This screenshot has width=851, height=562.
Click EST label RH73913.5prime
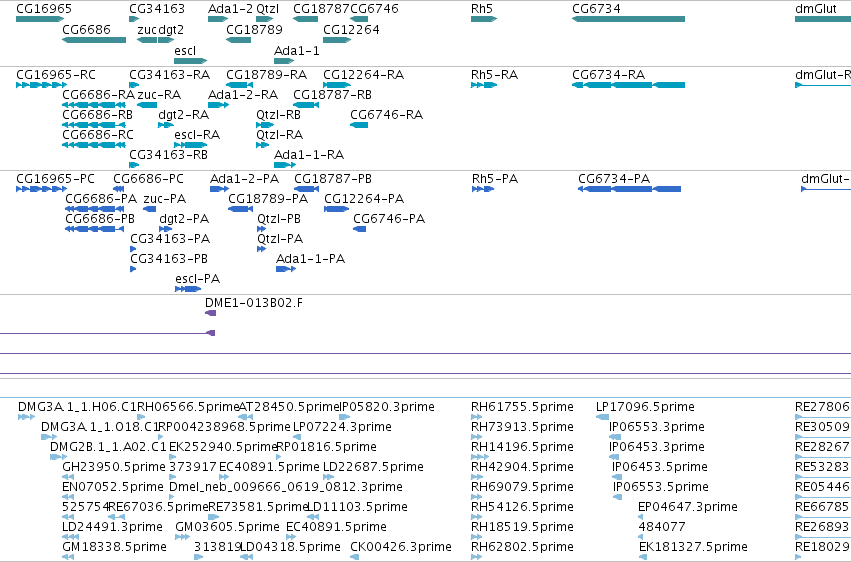click(x=522, y=427)
